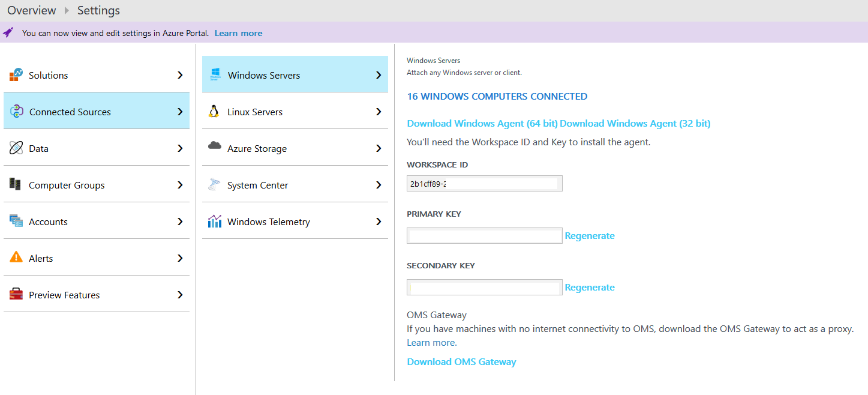868x395 pixels.
Task: Expand the Solutions chevron arrow
Action: [180, 75]
